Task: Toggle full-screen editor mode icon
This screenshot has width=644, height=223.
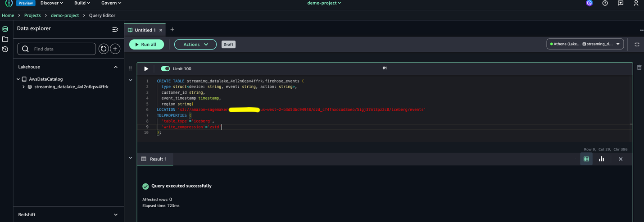Action: point(637,44)
